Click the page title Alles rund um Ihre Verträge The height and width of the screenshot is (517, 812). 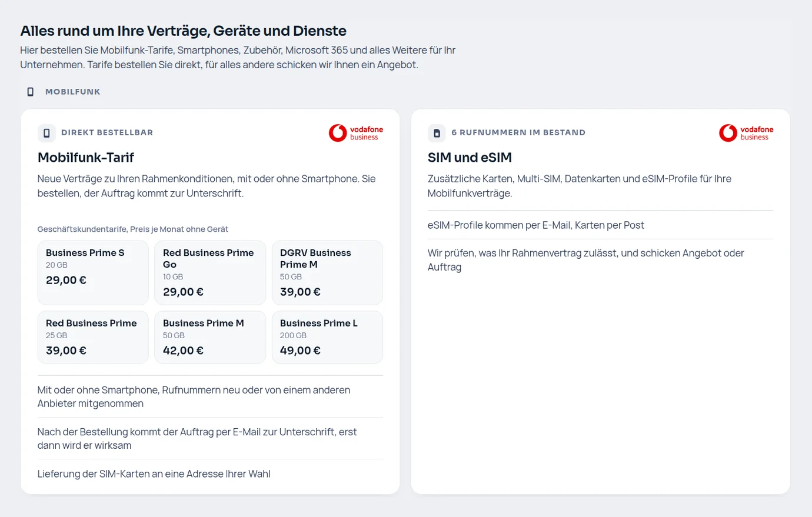point(184,31)
